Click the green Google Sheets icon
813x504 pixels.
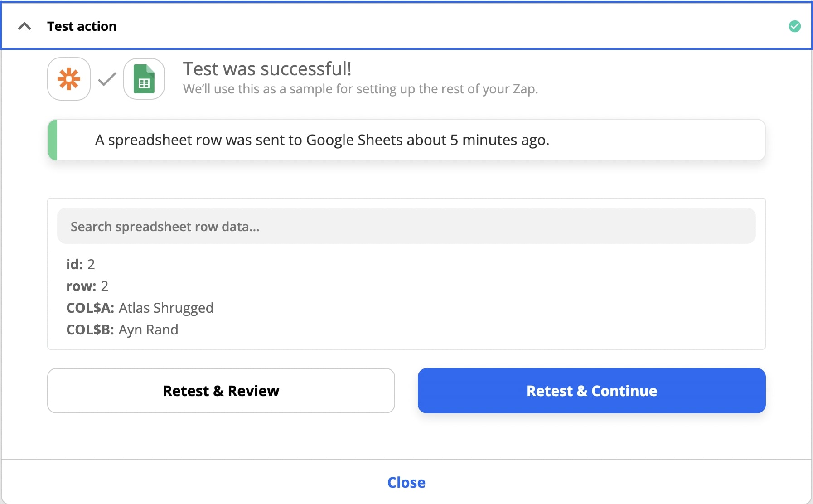click(144, 79)
